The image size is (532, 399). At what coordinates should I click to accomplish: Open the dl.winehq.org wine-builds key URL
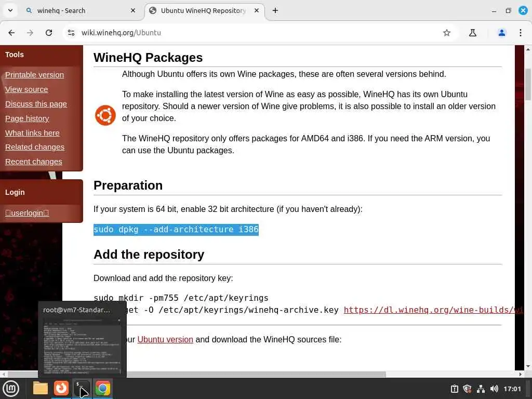[433, 310]
